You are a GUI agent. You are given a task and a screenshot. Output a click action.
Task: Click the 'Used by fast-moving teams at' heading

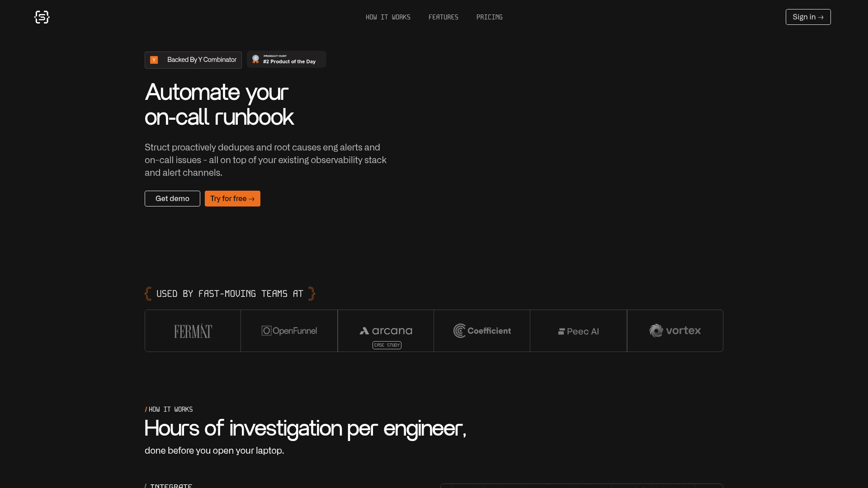coord(230,294)
